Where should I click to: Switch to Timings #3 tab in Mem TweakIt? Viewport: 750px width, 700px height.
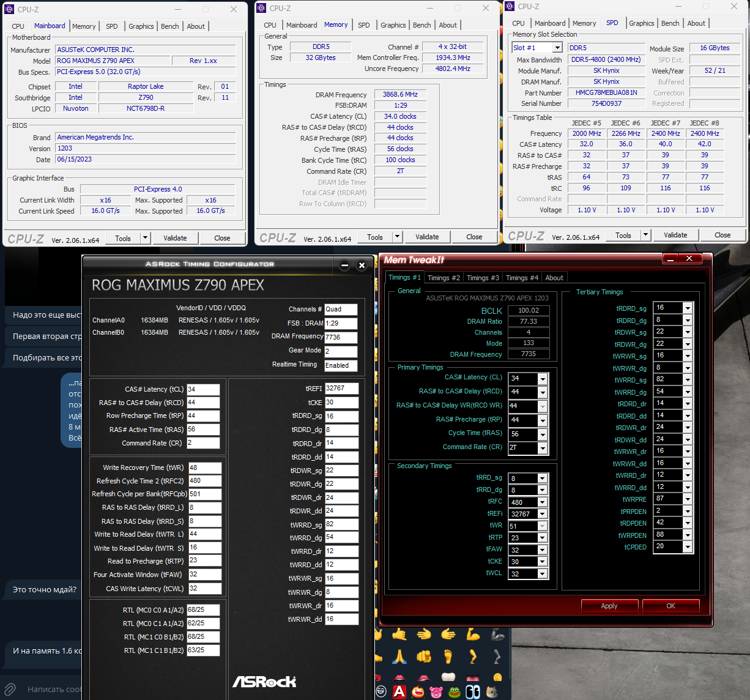(483, 278)
